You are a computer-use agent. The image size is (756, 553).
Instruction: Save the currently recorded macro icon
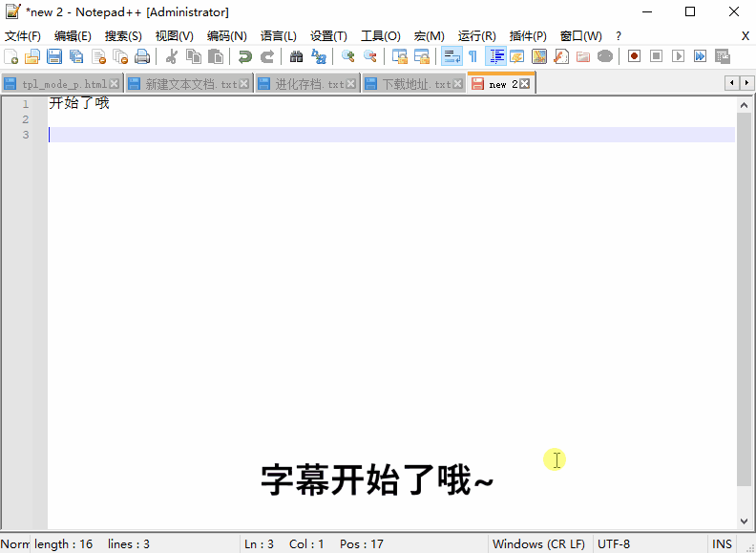723,56
